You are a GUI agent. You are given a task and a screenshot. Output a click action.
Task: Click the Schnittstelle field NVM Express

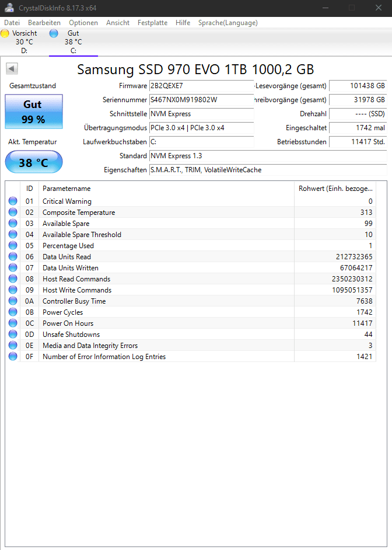[201, 114]
